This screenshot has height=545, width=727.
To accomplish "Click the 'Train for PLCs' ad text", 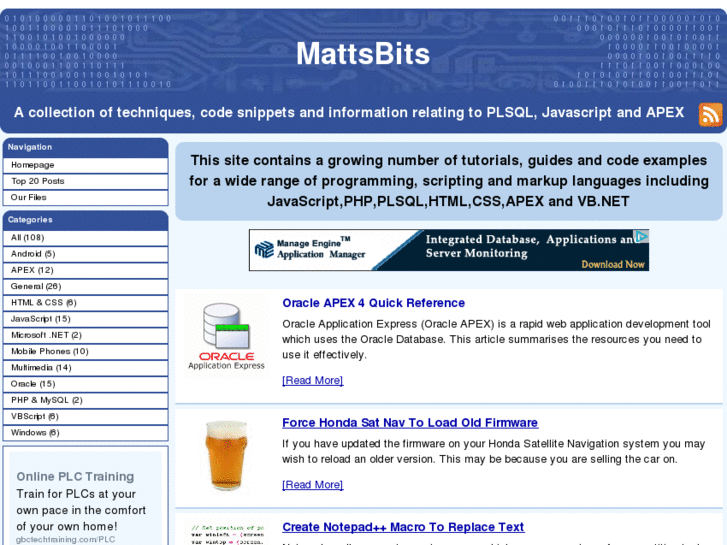I will (x=81, y=510).
